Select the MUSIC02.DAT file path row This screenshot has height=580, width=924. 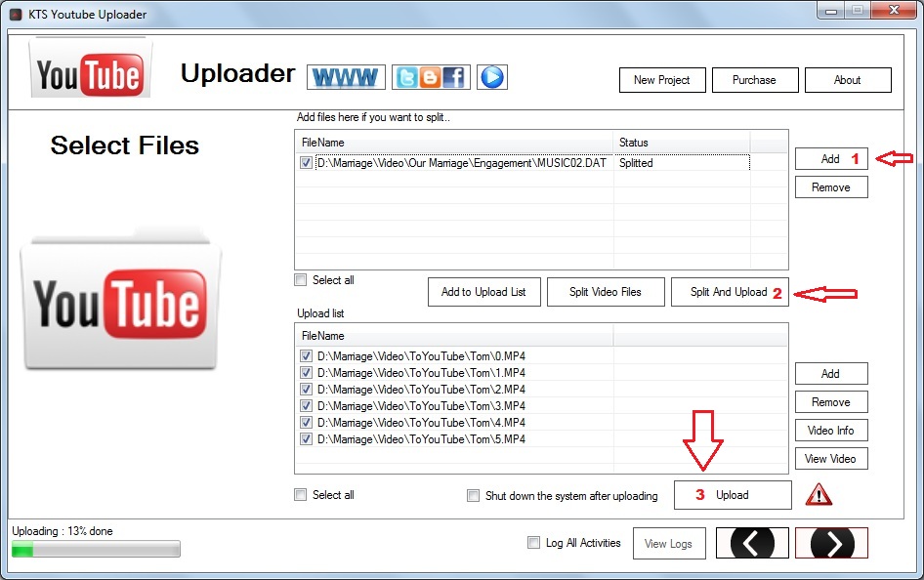click(x=462, y=162)
